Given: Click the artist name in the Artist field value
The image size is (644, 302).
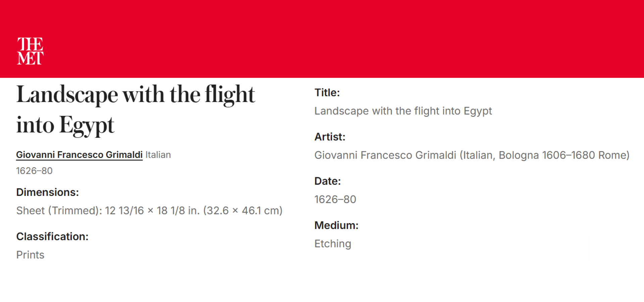Looking at the screenshot, I should click(x=385, y=155).
